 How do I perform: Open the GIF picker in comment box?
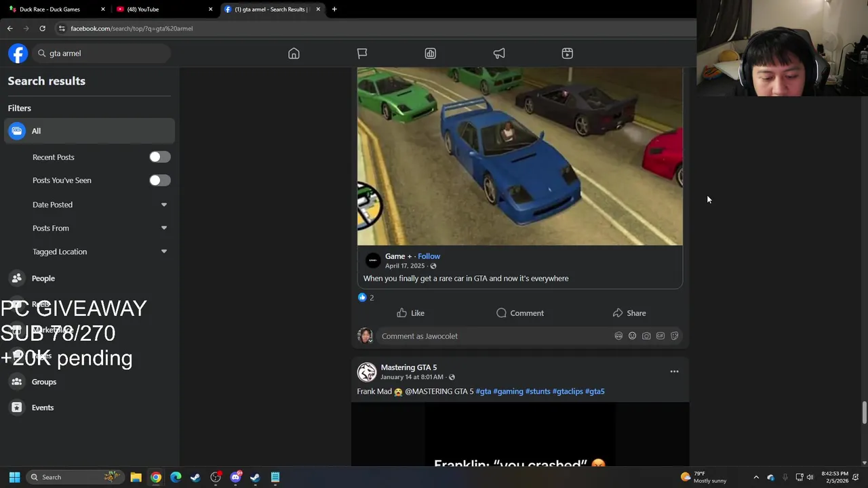pyautogui.click(x=660, y=335)
